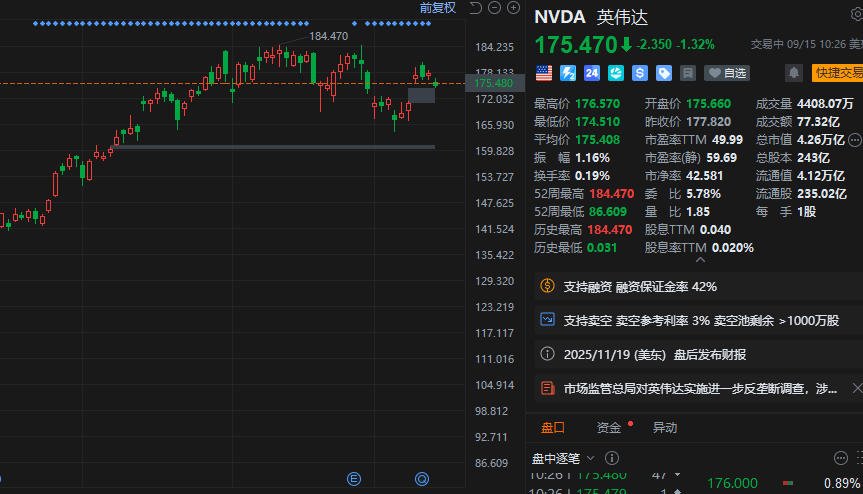The width and height of the screenshot is (863, 494).
Task: Click the 52周最高 184.470 value
Action: (x=611, y=194)
